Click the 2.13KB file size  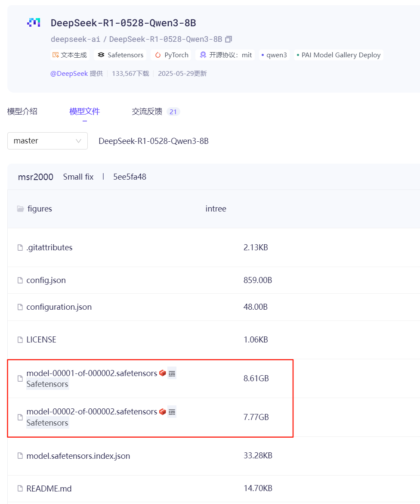256,248
